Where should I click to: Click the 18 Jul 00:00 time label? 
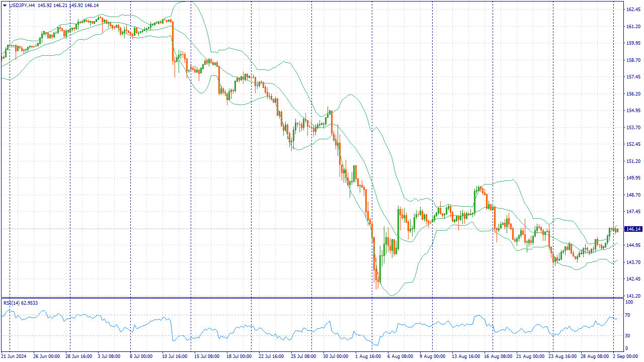[238, 356]
